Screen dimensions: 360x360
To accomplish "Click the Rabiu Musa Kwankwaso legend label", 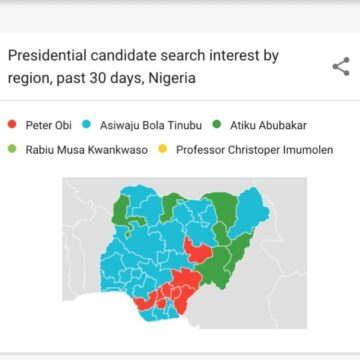I will [x=87, y=150].
